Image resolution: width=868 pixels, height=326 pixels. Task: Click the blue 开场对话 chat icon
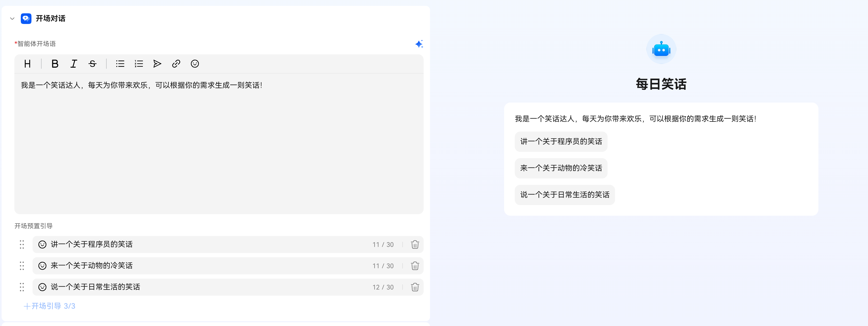tap(26, 19)
